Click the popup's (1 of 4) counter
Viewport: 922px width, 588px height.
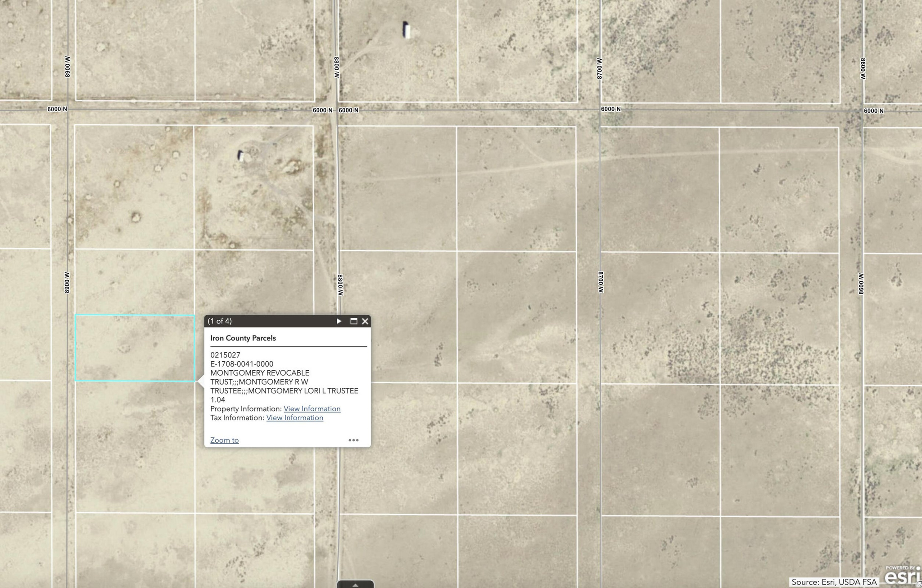coord(220,321)
